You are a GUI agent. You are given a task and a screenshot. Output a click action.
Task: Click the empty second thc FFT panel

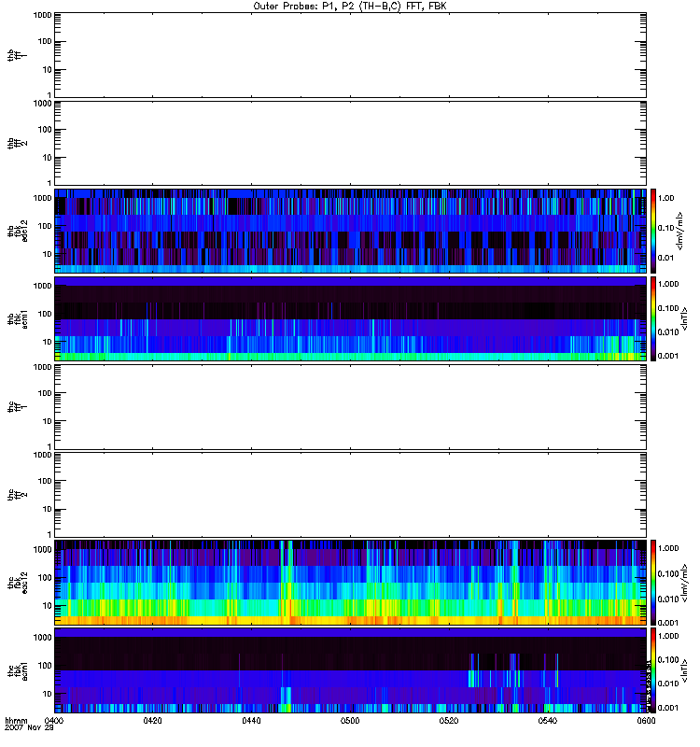pos(350,494)
